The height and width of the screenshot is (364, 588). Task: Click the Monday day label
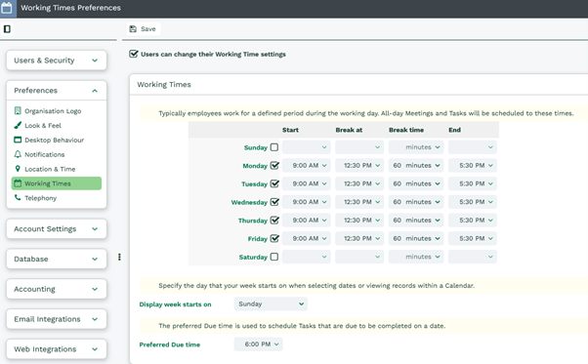tap(255, 166)
